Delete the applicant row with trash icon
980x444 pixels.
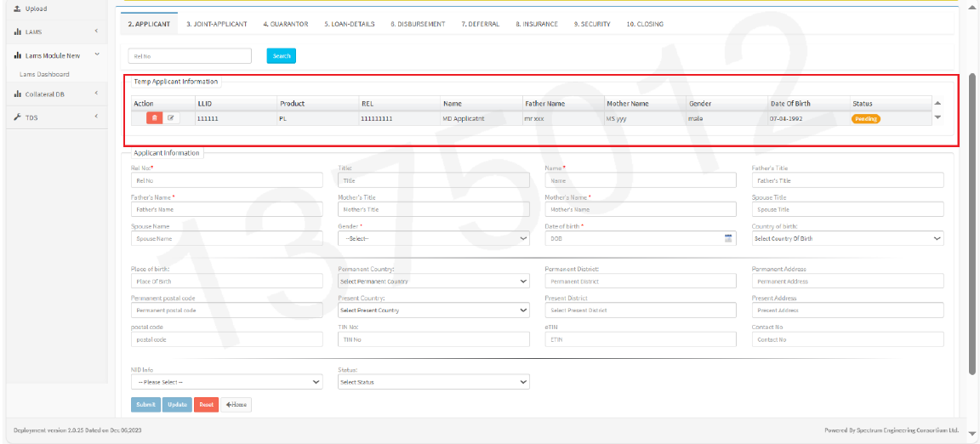(x=154, y=118)
